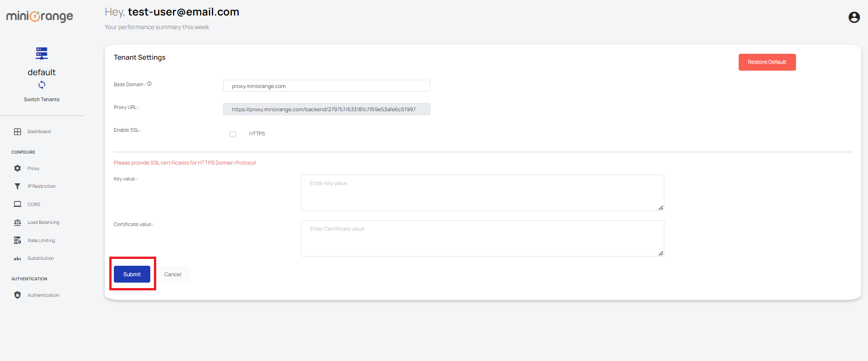868x361 pixels.
Task: Click the Authentication shield icon
Action: [x=17, y=295]
